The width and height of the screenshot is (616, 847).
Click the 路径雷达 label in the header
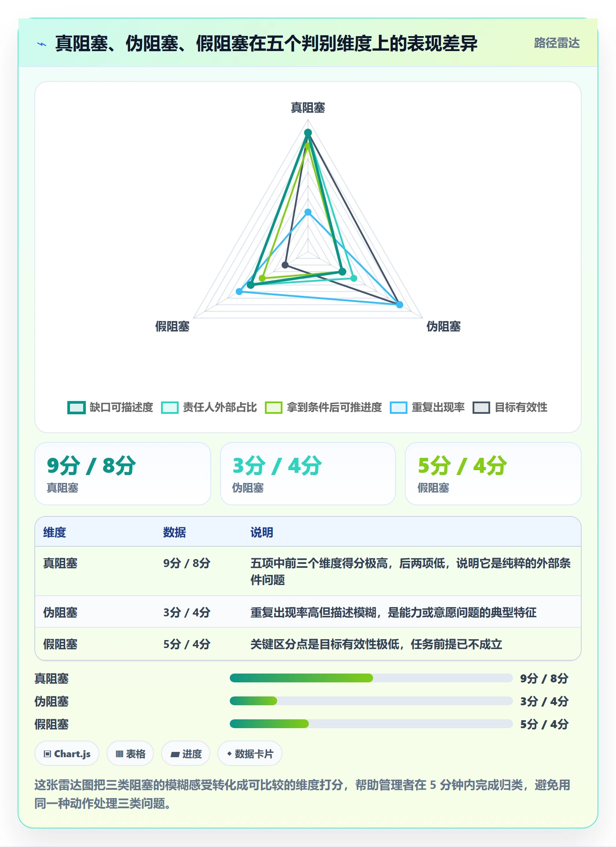coord(557,43)
